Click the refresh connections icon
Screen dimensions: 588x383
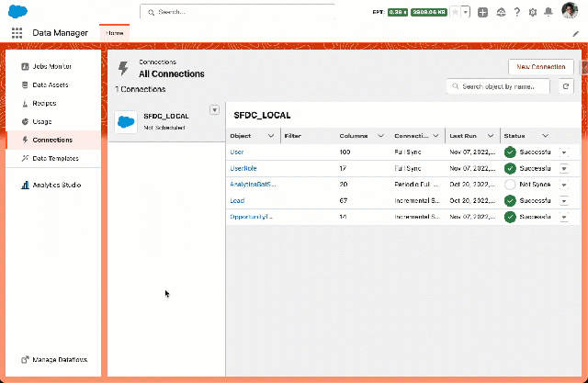click(566, 86)
